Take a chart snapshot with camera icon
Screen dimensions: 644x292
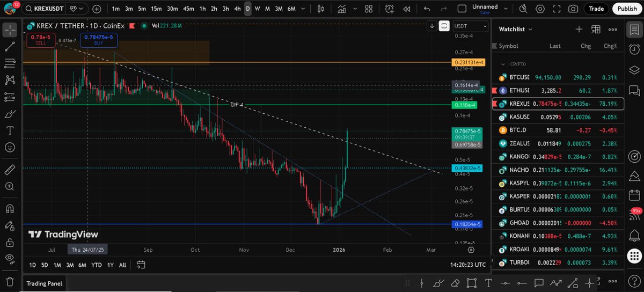click(x=573, y=9)
